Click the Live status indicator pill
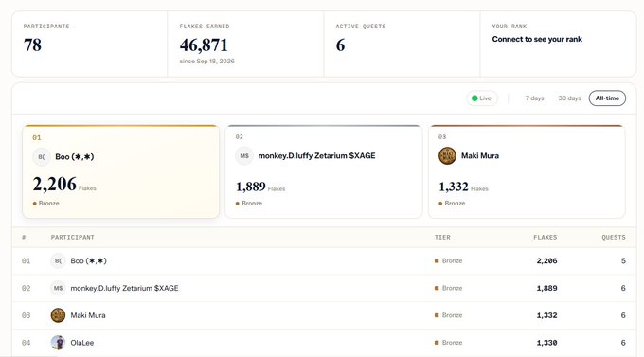Image resolution: width=644 pixels, height=357 pixels. pyautogui.click(x=481, y=98)
